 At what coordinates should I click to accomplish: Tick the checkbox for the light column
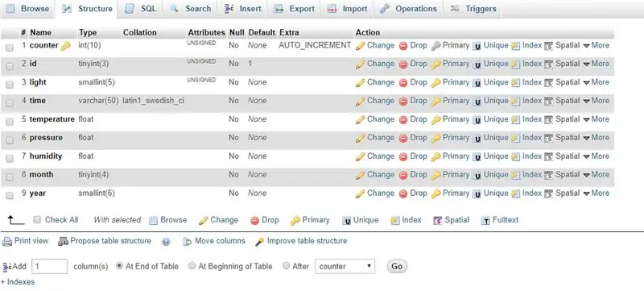[x=10, y=85]
